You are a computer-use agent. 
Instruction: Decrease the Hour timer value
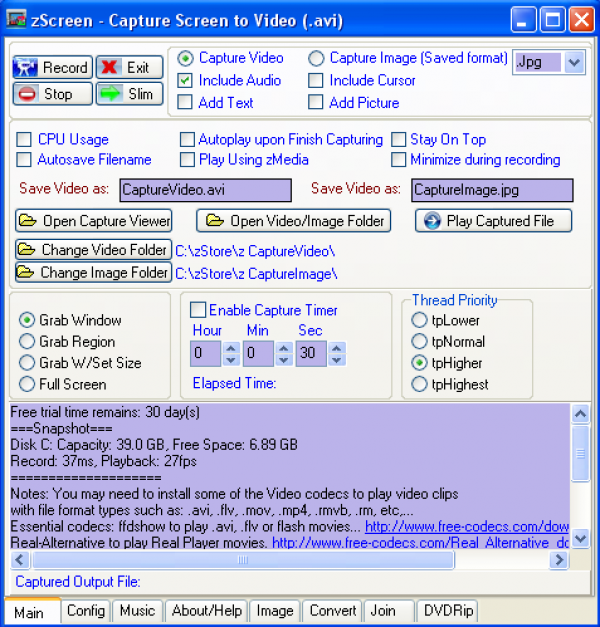tap(231, 359)
